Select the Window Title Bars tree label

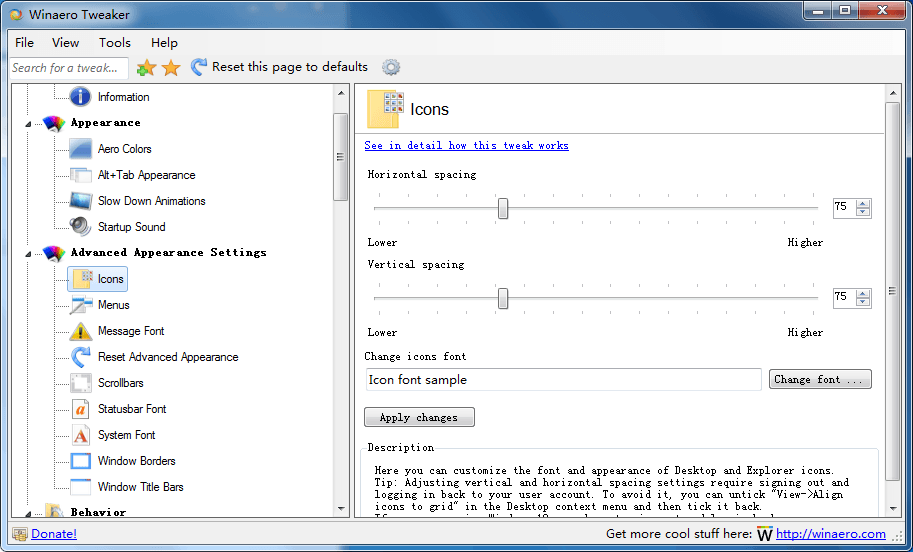[141, 487]
